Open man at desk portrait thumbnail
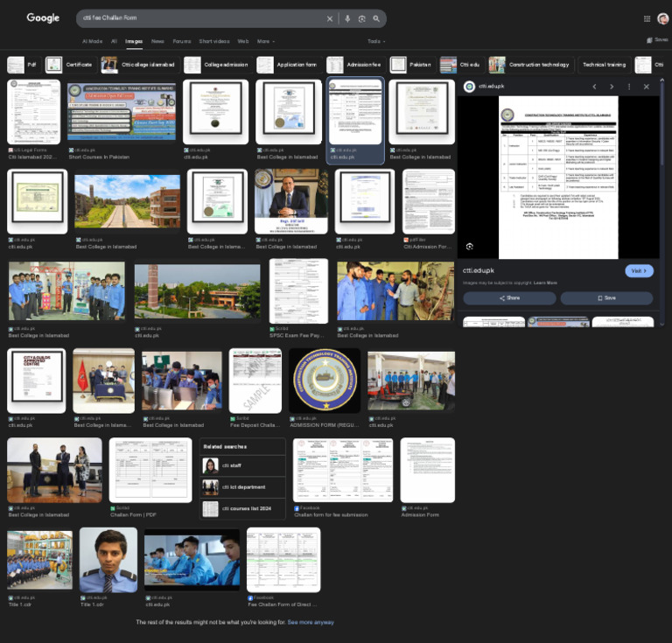 (x=291, y=201)
